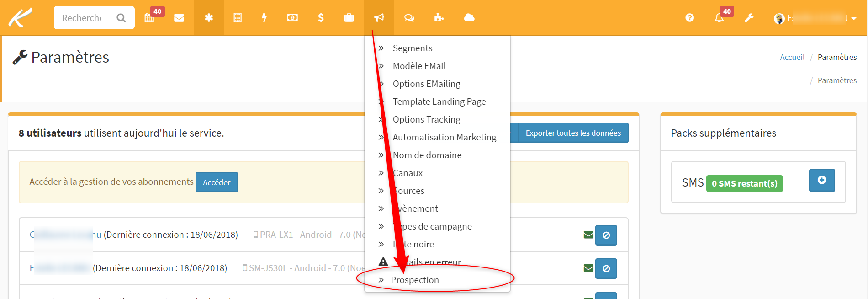Click the envelope icon for PRA-LX1 user row
The image size is (868, 299).
[588, 235]
